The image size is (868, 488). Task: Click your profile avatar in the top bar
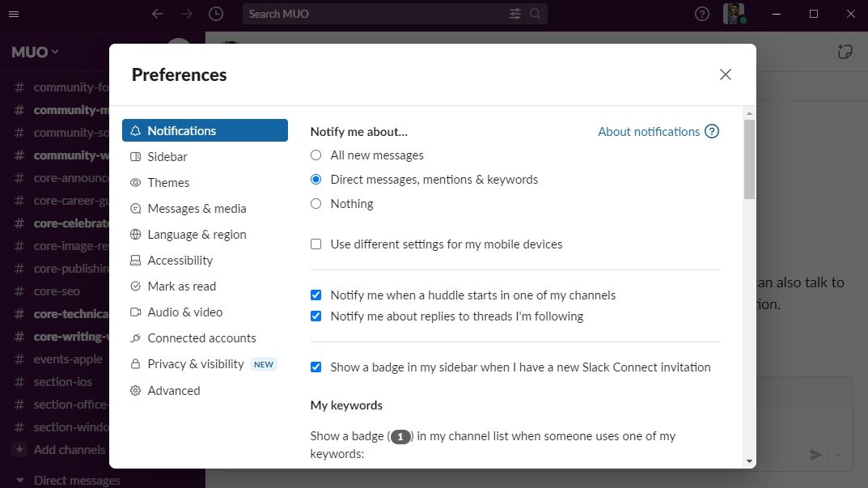coord(734,13)
